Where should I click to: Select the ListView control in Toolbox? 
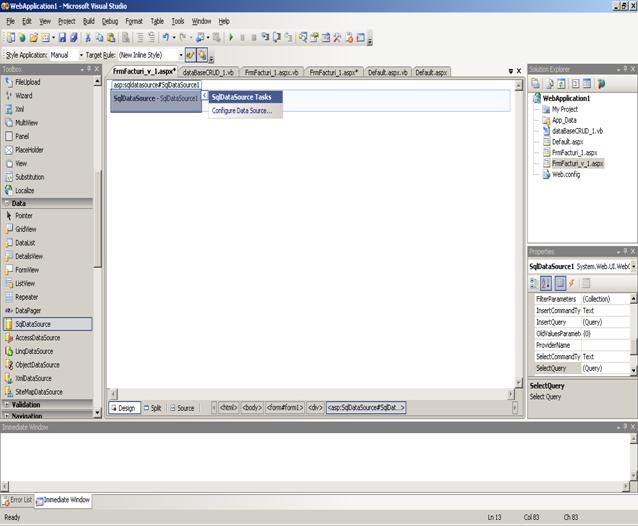[x=47, y=284]
